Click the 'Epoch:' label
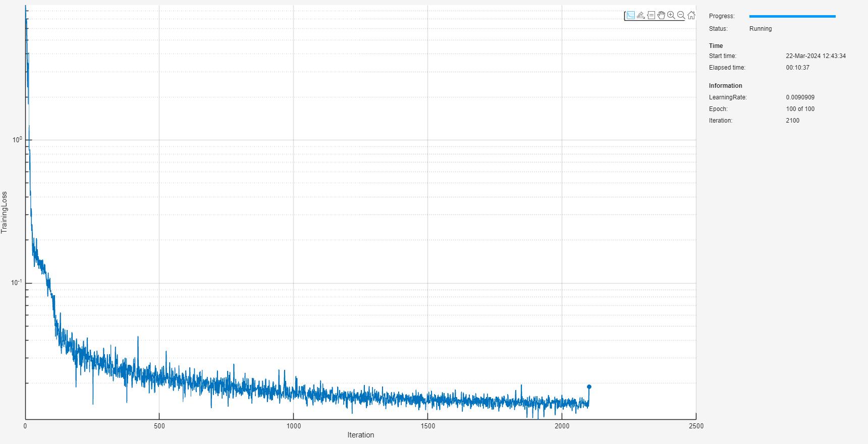Image resolution: width=868 pixels, height=444 pixels. click(x=718, y=109)
